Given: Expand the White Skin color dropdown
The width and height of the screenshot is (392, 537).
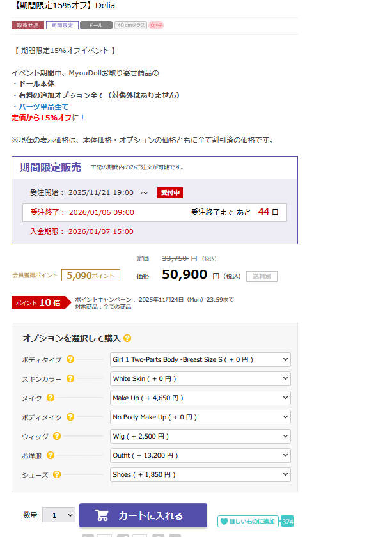Looking at the screenshot, I should (x=200, y=378).
